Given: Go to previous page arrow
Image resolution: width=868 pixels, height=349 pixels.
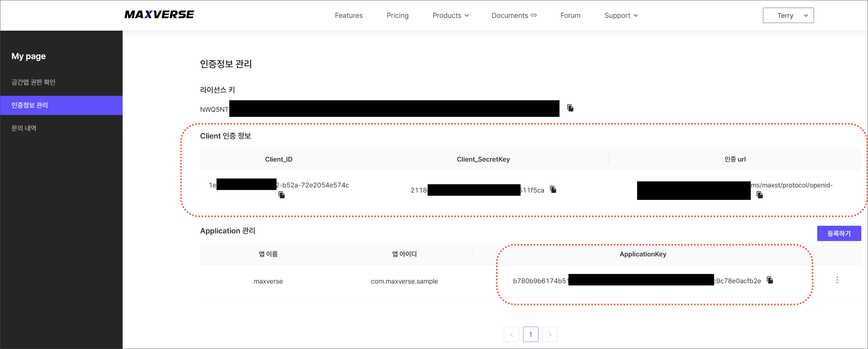Looking at the screenshot, I should tap(511, 334).
